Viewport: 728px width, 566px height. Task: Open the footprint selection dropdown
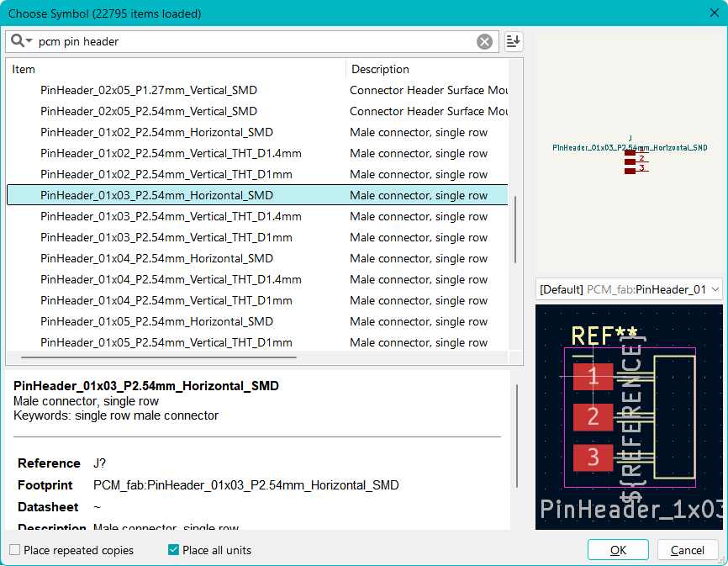click(629, 290)
